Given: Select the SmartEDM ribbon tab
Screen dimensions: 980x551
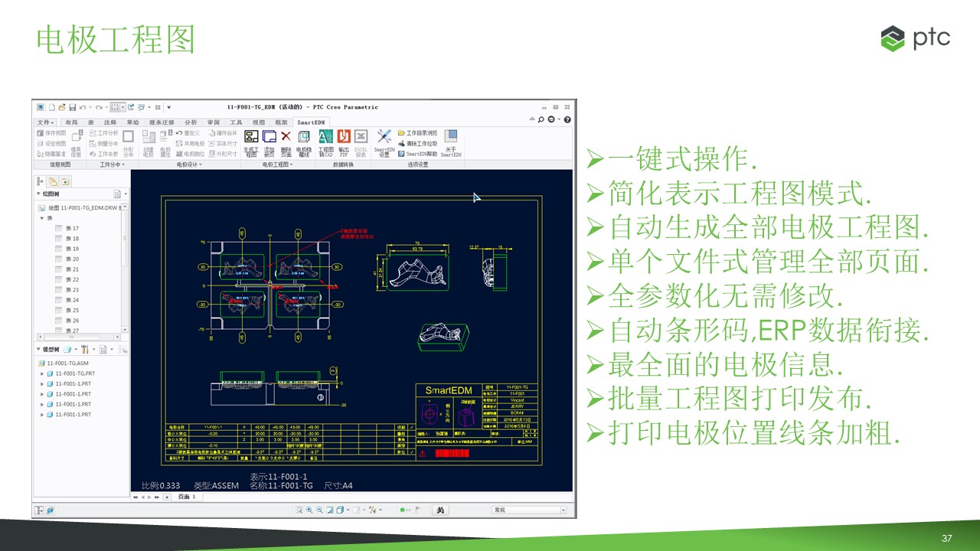Looking at the screenshot, I should tap(311, 122).
